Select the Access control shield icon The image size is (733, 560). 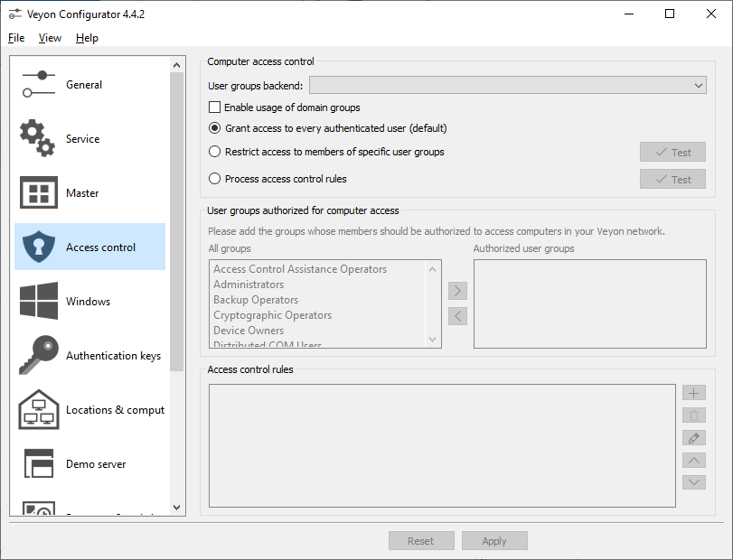click(x=38, y=247)
